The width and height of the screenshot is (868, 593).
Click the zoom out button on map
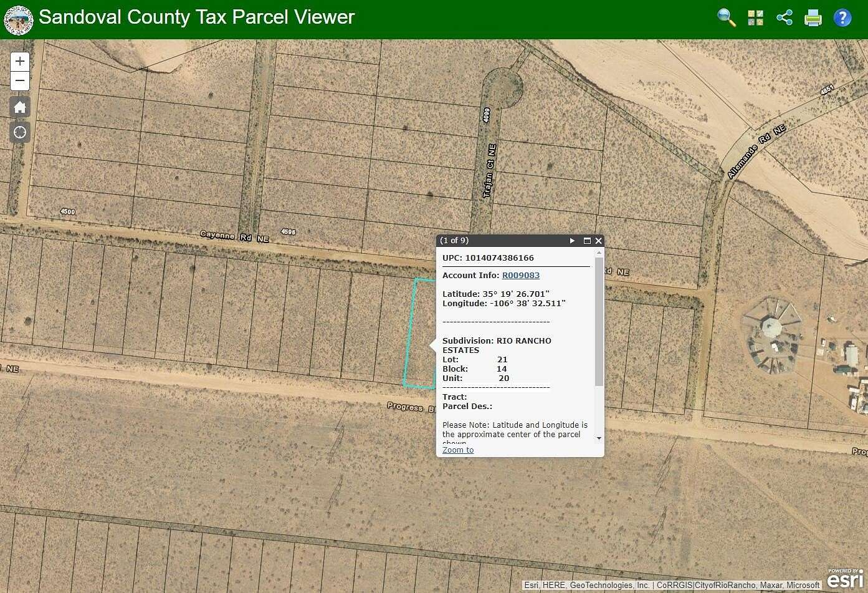click(x=19, y=80)
